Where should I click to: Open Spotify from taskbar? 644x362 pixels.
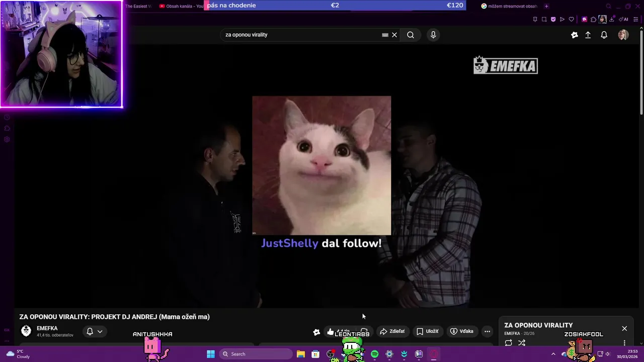coord(375,354)
